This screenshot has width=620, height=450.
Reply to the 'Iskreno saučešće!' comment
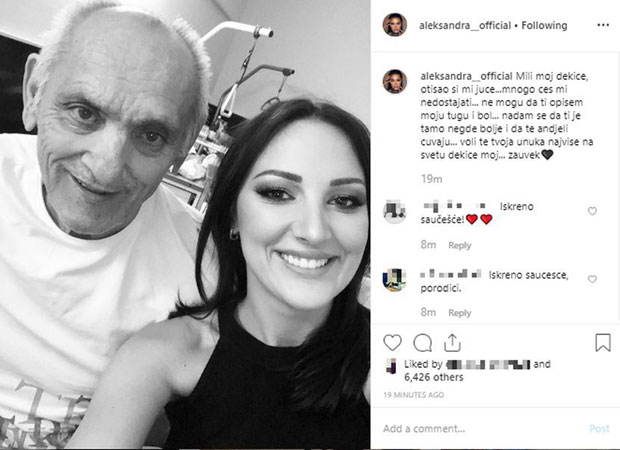459,246
